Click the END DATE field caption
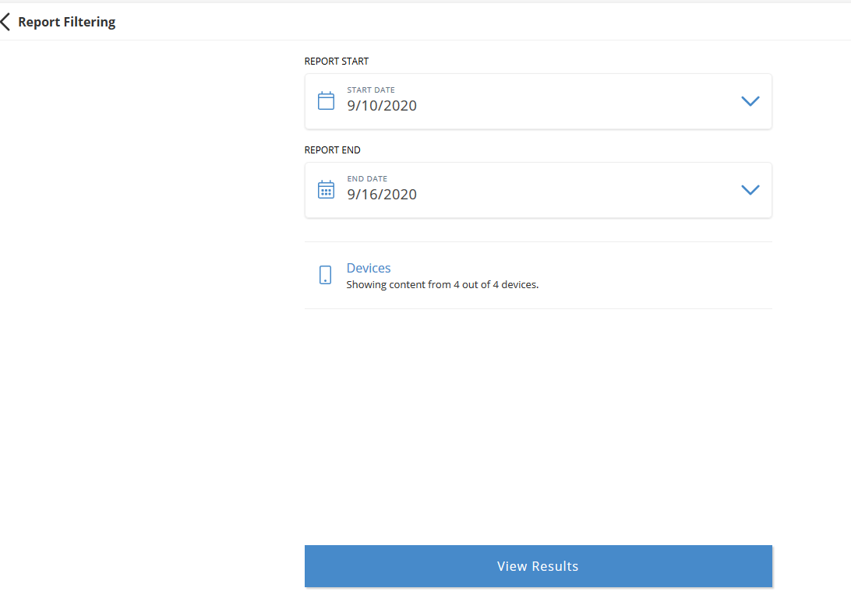The width and height of the screenshot is (851, 616). pyautogui.click(x=367, y=179)
